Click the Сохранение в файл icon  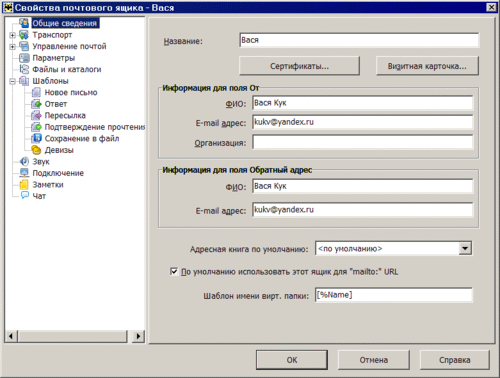[x=36, y=138]
